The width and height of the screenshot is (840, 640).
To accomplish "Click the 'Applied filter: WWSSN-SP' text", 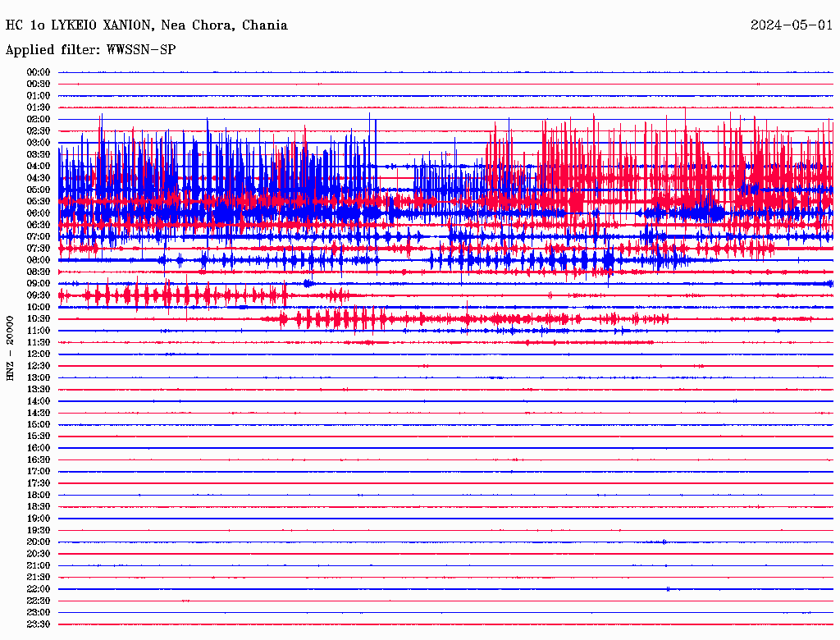I will tap(90, 50).
